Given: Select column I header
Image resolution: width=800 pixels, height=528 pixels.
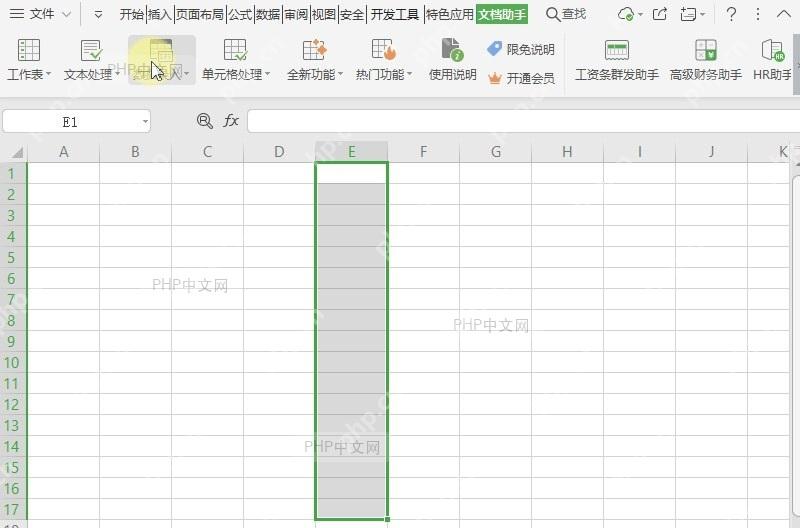Looking at the screenshot, I should coord(639,152).
